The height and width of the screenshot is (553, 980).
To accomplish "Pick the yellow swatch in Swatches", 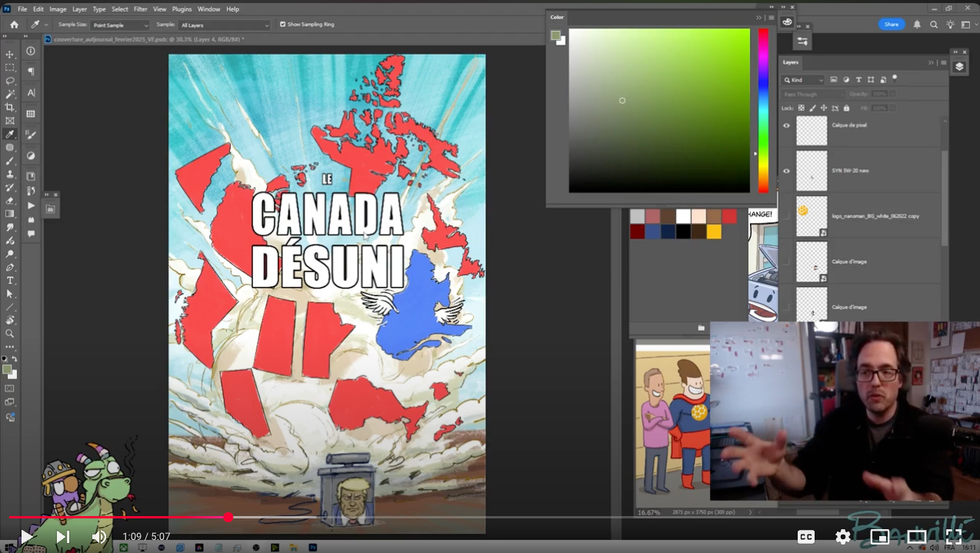I will click(715, 232).
